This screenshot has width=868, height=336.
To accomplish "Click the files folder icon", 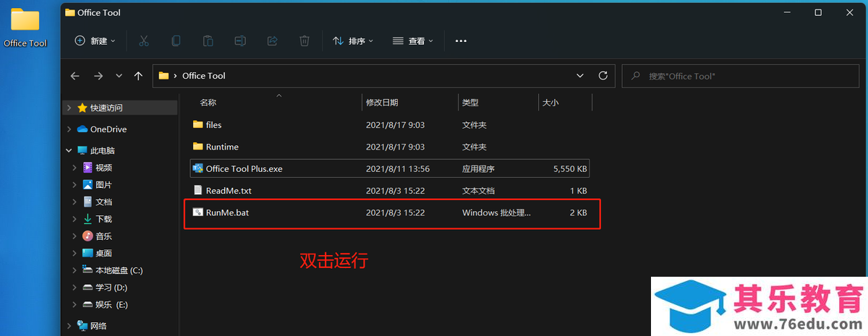I will 198,124.
